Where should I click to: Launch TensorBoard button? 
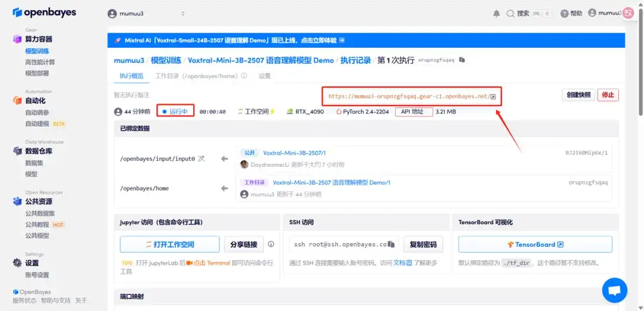535,244
